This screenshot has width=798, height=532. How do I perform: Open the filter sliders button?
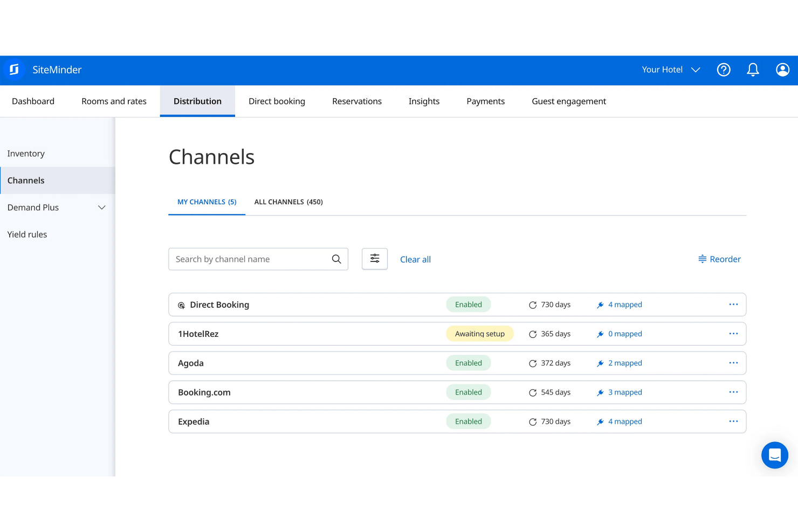click(x=375, y=259)
